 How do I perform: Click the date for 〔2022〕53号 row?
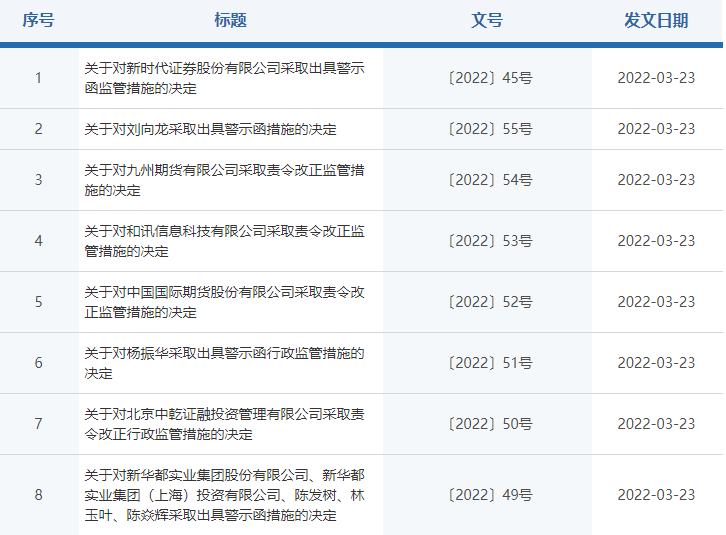pos(657,241)
